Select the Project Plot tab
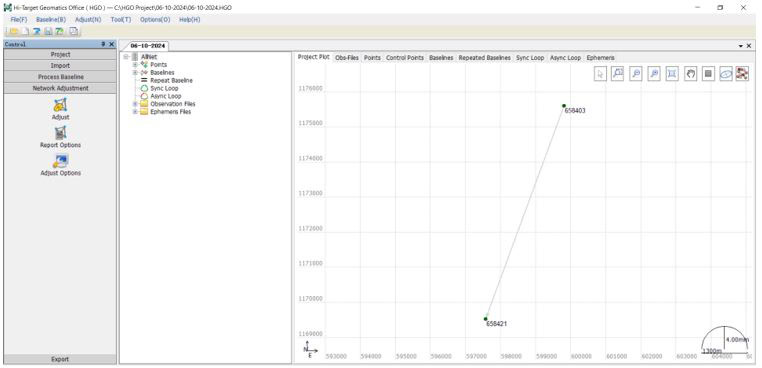 pyautogui.click(x=313, y=57)
